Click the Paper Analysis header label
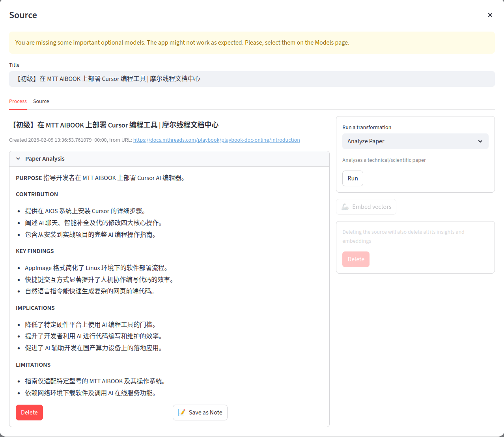 click(45, 159)
